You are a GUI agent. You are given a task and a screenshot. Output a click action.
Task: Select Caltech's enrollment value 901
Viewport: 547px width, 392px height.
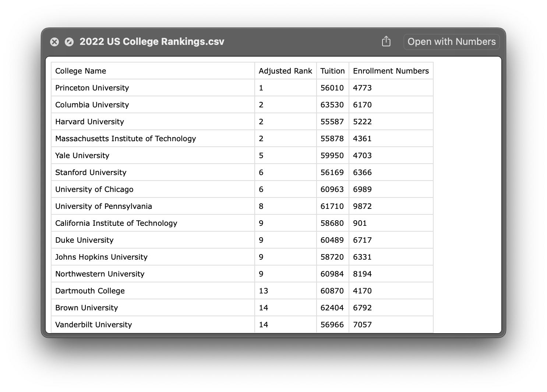pos(360,223)
